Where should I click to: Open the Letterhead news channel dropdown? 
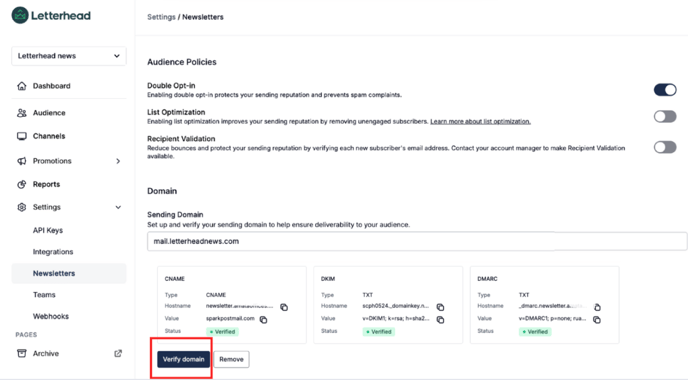(69, 56)
